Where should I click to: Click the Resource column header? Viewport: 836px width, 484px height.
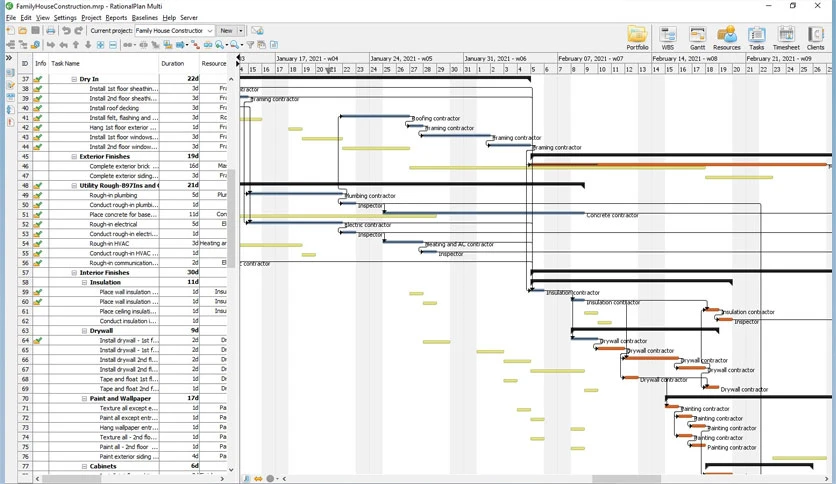(x=214, y=63)
